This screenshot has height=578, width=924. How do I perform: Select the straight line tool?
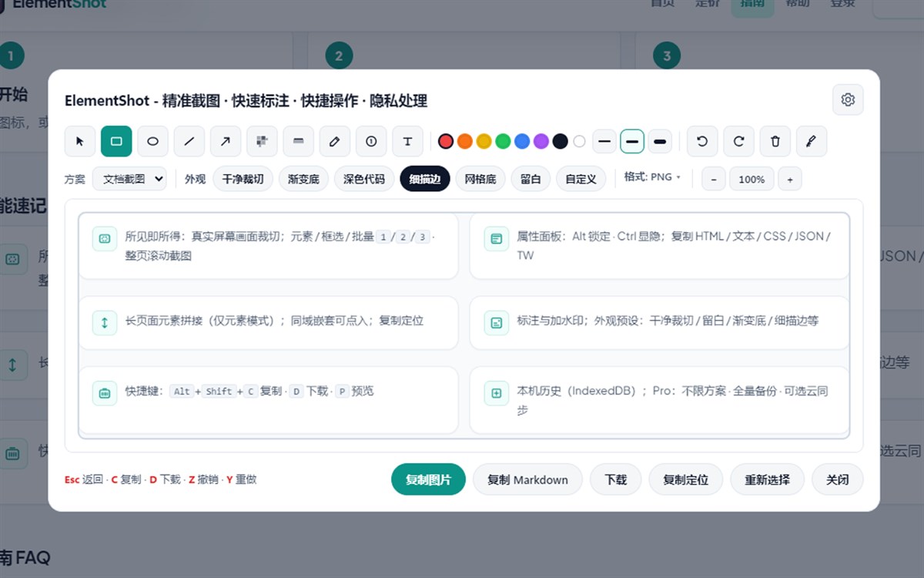(189, 141)
